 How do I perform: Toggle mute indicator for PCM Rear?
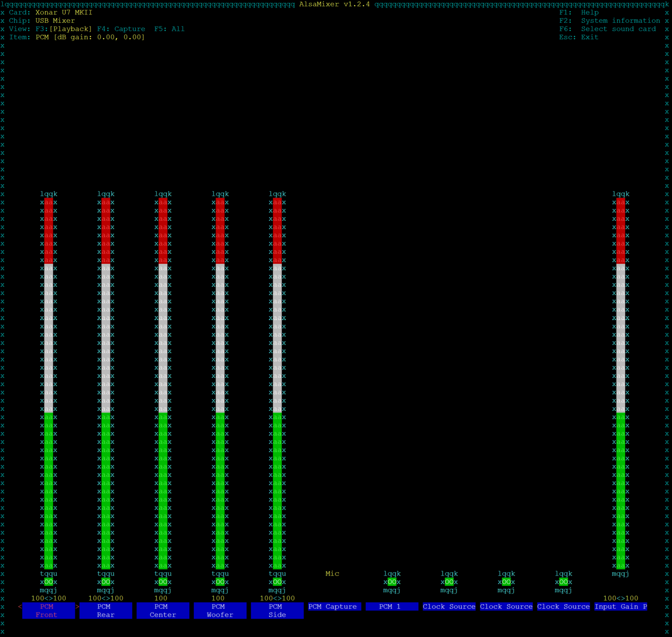pyautogui.click(x=106, y=582)
